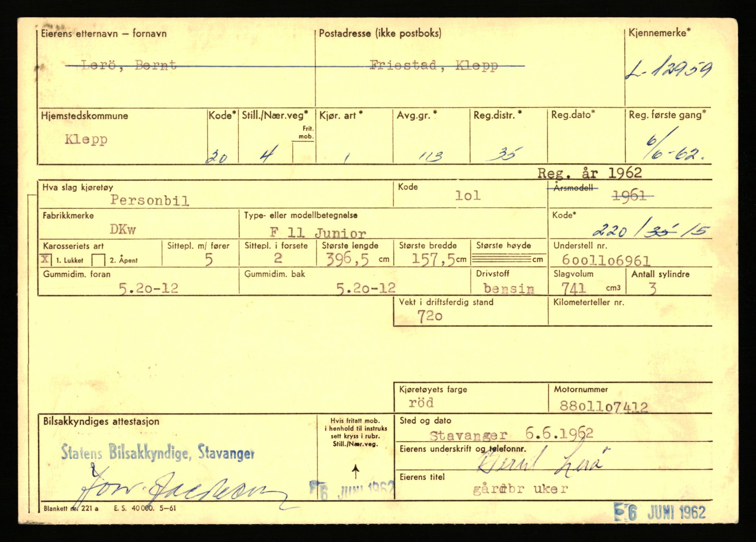Click the 'Kilometerteller nr.' field
The width and height of the screenshot is (756, 542).
(630, 311)
